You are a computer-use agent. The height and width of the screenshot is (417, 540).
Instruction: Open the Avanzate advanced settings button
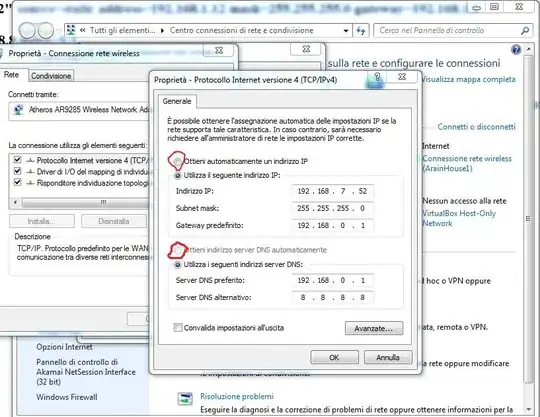(x=374, y=328)
